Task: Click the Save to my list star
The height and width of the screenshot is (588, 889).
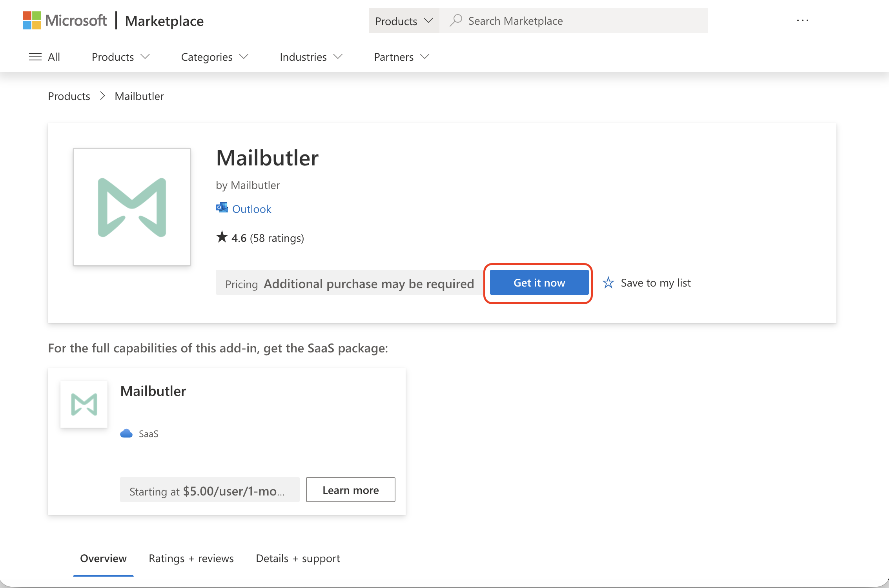Action: (x=608, y=283)
